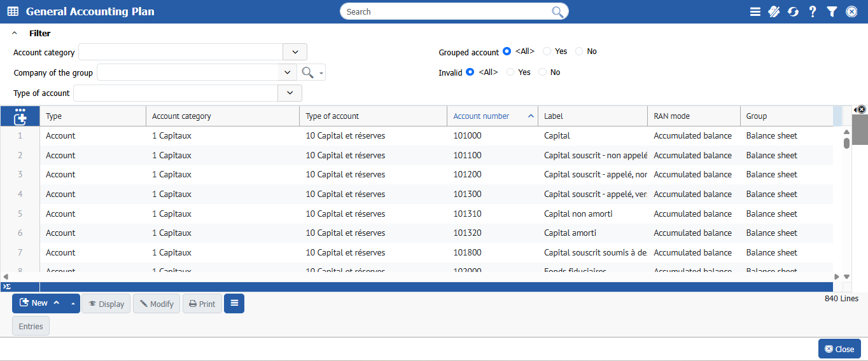Click the add column icon in grid corner

point(20,116)
